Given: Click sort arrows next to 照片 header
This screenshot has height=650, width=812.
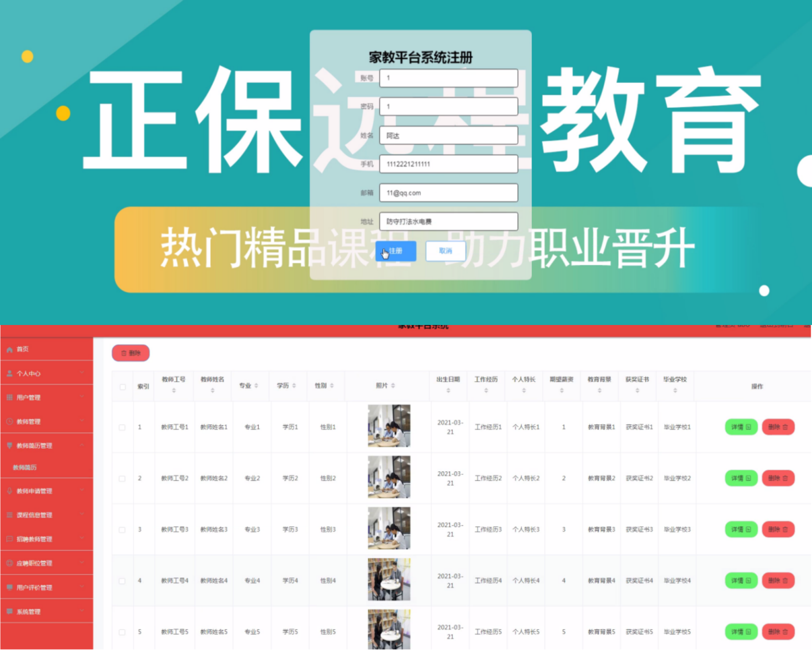Looking at the screenshot, I should coord(393,386).
